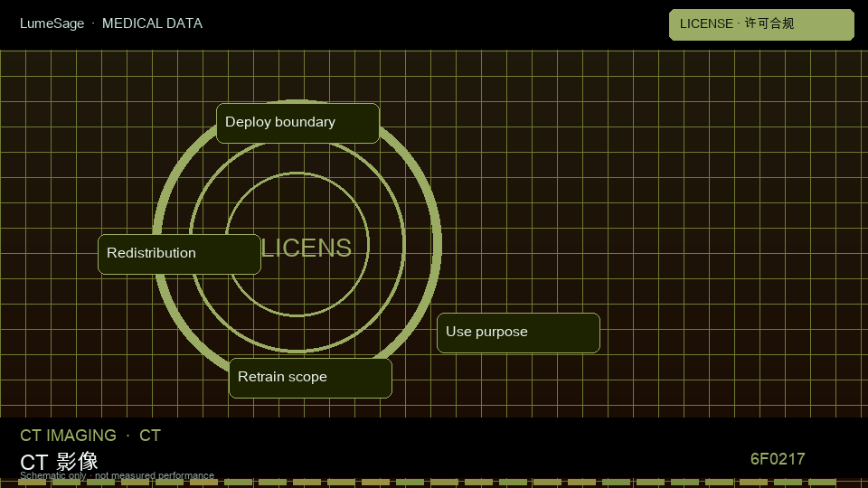868x488 pixels.
Task: Click the CT IMAGING category label
Action: click(x=68, y=436)
